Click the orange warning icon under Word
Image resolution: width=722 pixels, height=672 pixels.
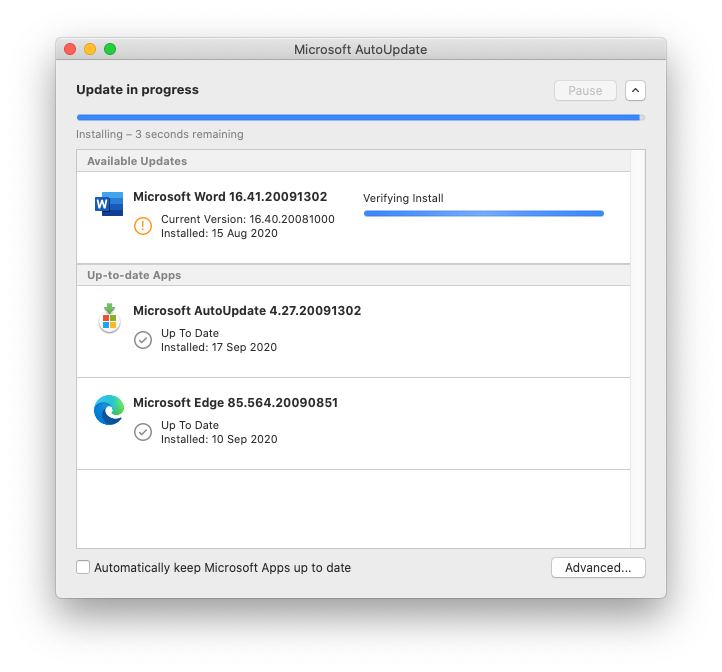tap(143, 226)
